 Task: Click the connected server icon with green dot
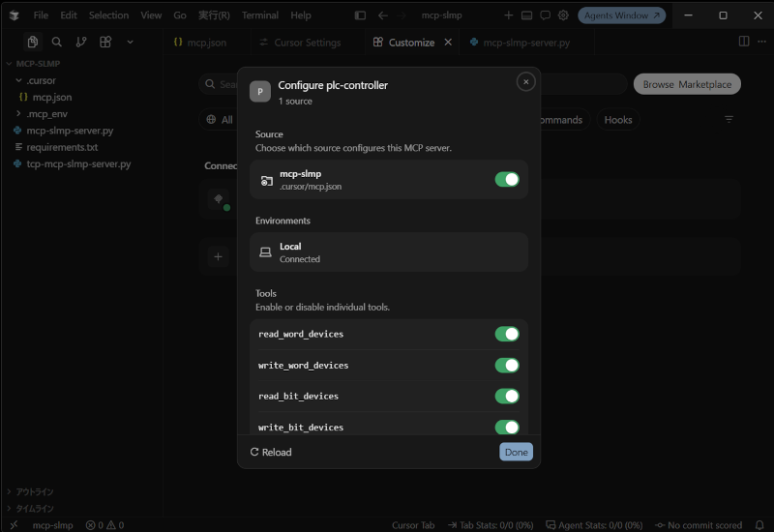[x=219, y=199]
